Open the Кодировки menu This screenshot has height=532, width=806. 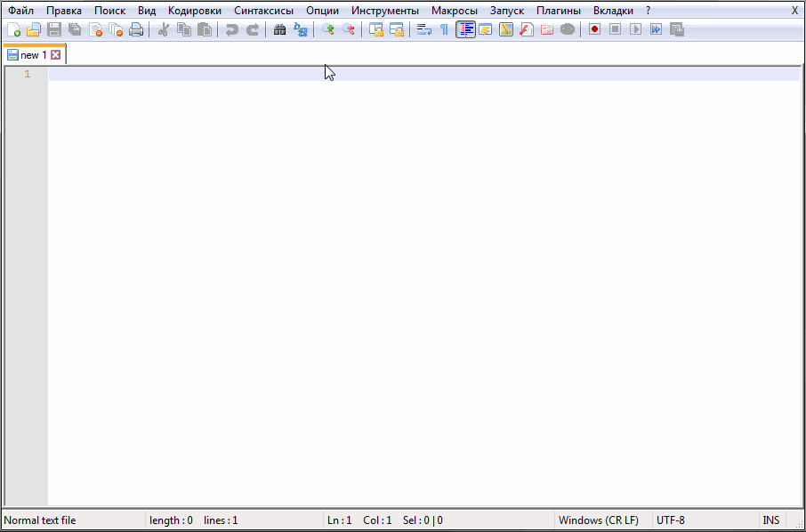[194, 10]
